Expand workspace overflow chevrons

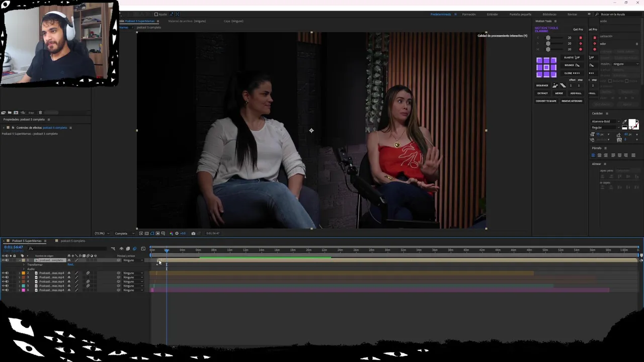pyautogui.click(x=589, y=14)
